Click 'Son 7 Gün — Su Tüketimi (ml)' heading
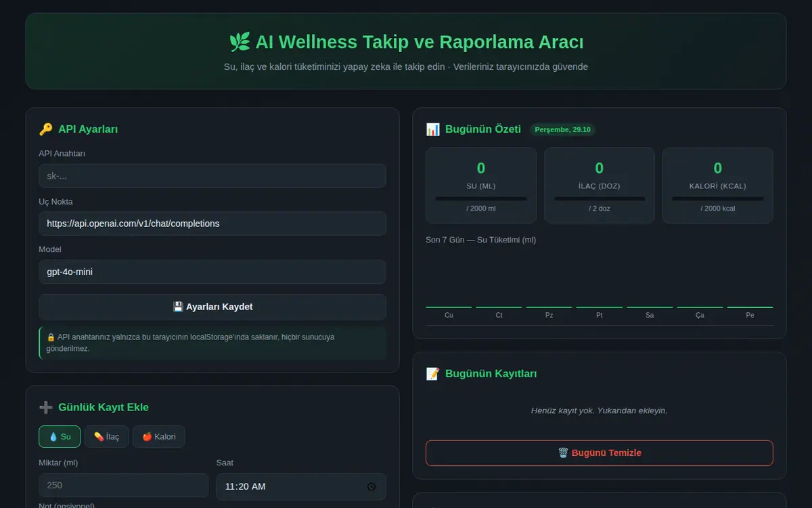This screenshot has height=508, width=812. pyautogui.click(x=481, y=240)
